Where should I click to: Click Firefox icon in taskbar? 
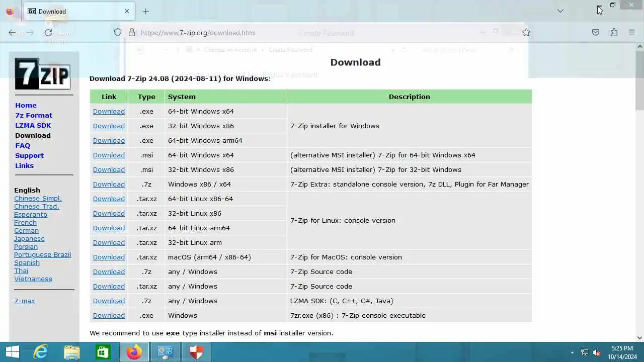134,352
